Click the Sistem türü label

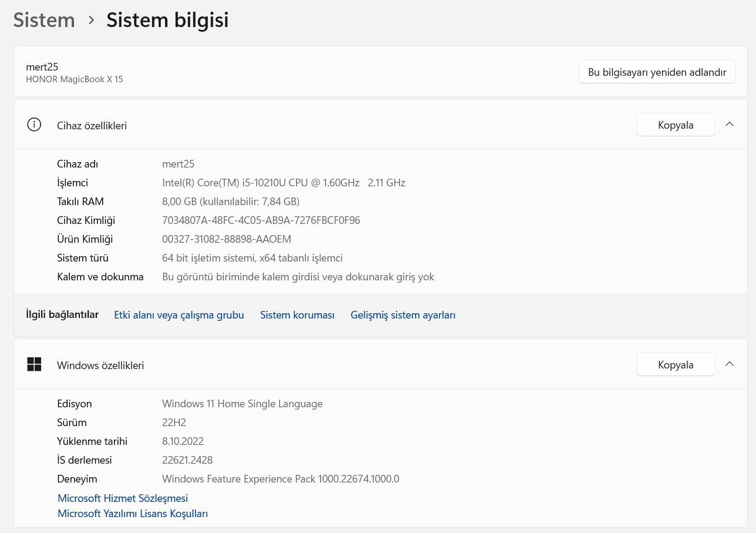(x=83, y=258)
